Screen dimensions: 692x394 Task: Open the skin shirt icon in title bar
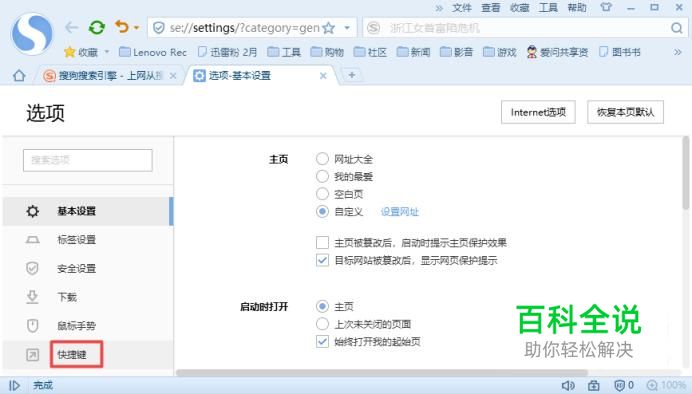tap(606, 8)
